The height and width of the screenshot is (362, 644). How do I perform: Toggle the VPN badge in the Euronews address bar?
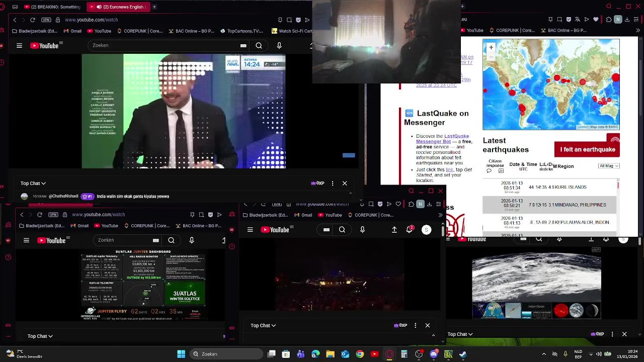[47, 20]
